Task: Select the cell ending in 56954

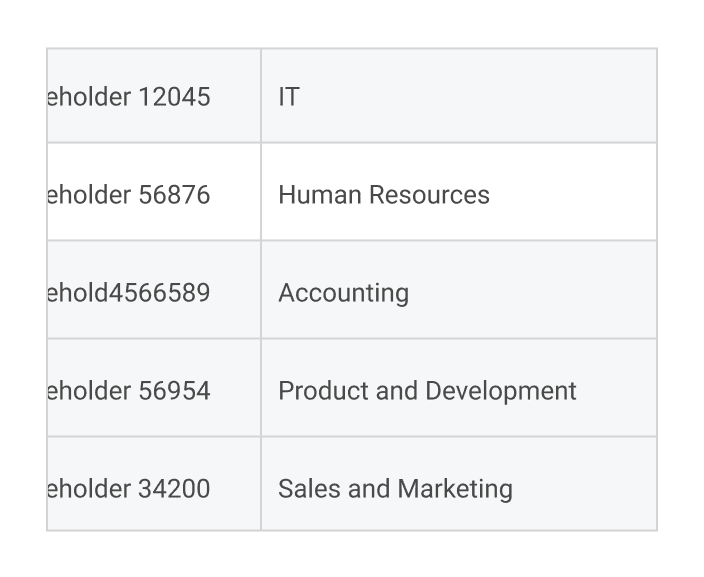Action: [x=153, y=389]
